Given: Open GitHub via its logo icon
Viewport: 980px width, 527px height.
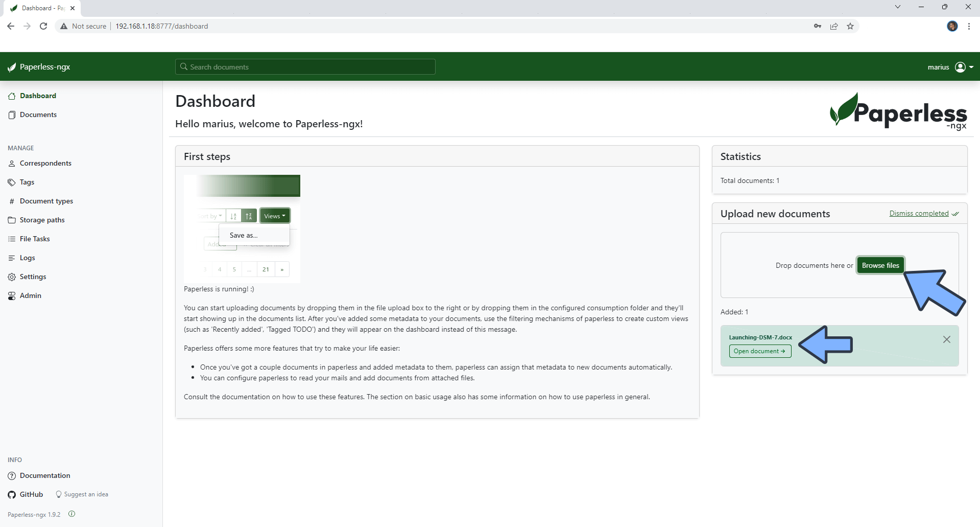Looking at the screenshot, I should 11,494.
